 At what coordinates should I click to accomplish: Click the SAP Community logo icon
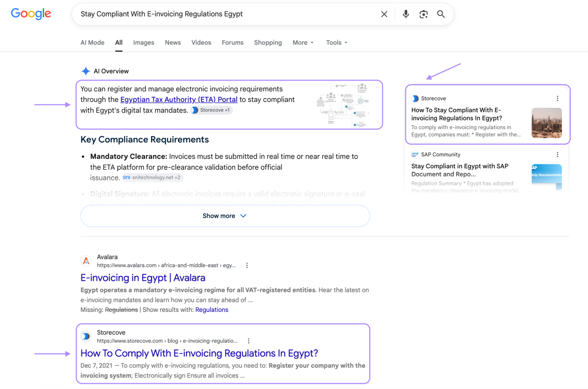(x=415, y=154)
